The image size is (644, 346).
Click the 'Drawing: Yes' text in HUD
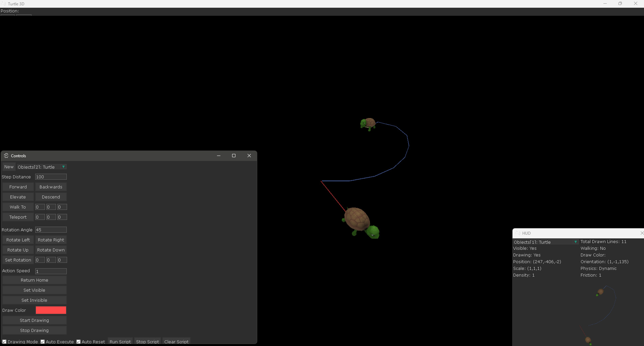pyautogui.click(x=527, y=255)
